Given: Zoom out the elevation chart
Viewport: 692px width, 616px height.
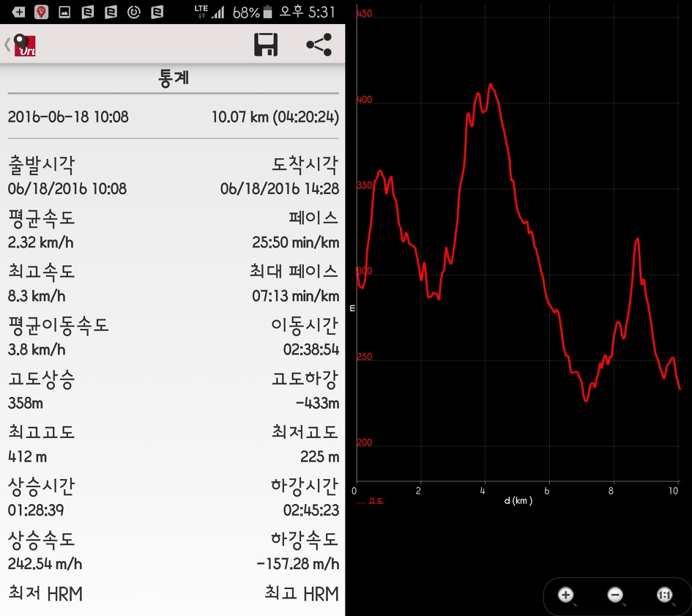Looking at the screenshot, I should point(615,595).
